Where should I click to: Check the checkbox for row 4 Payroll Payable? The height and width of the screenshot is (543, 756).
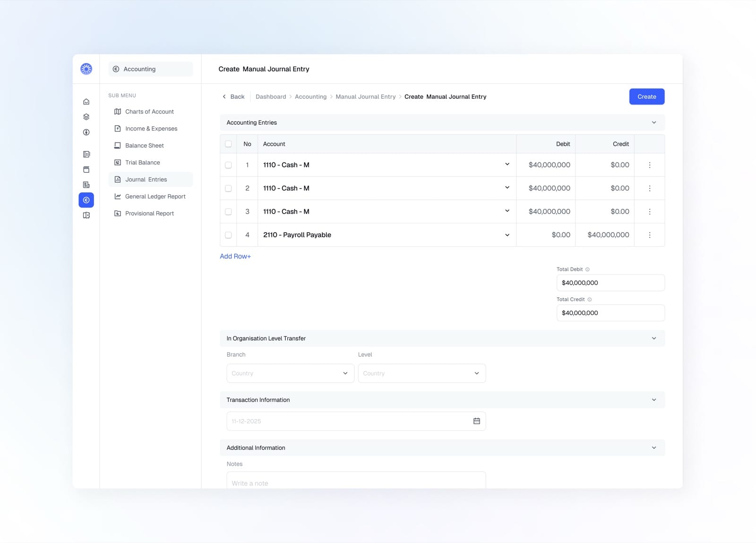click(228, 235)
